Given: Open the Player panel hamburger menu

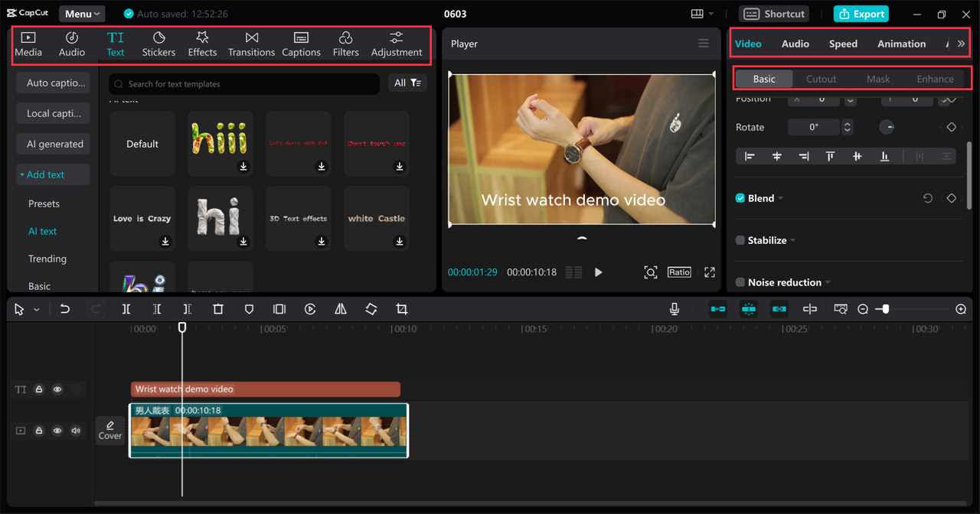Looking at the screenshot, I should [x=704, y=44].
